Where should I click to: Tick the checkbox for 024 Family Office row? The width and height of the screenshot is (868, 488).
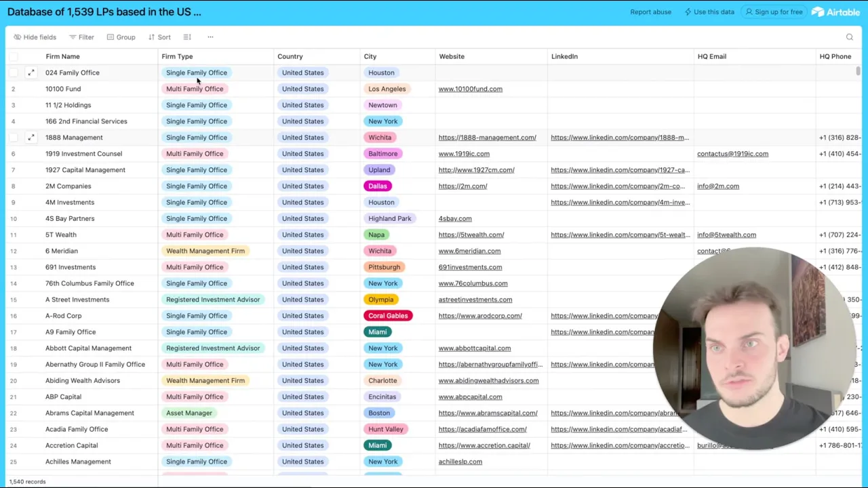tap(14, 73)
